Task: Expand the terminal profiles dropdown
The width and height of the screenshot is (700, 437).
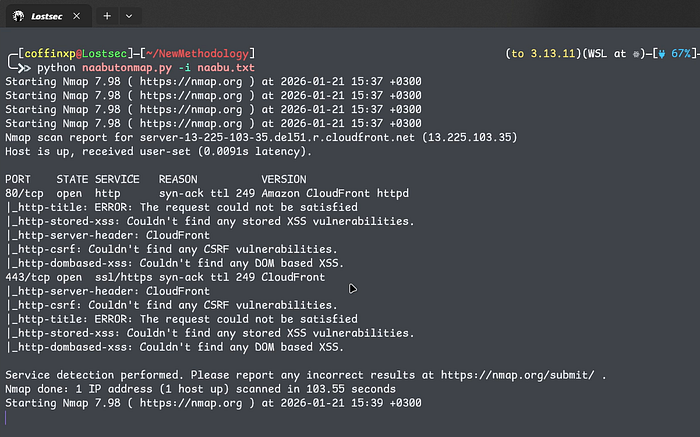Action: (x=128, y=16)
